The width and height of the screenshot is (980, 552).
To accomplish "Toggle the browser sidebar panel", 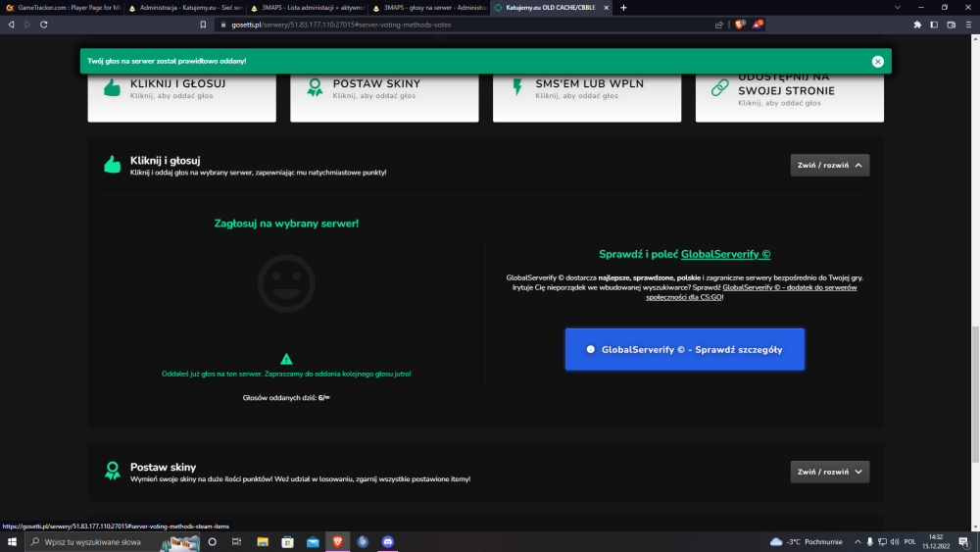I will tap(934, 25).
